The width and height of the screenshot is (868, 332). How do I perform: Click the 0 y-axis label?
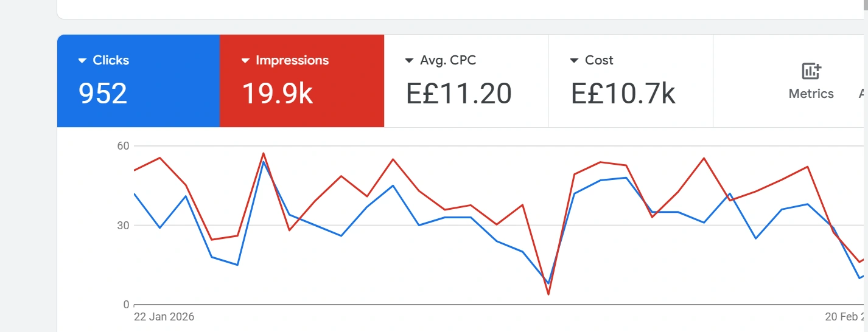coord(127,305)
